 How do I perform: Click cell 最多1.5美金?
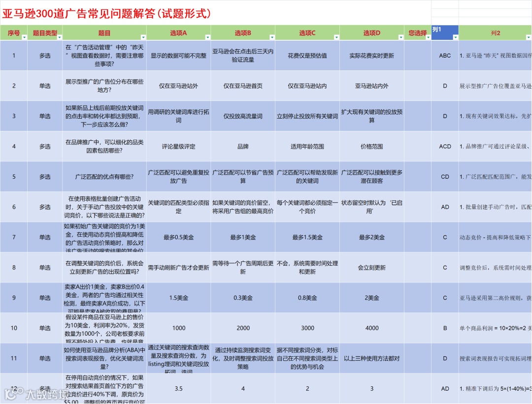(307, 237)
